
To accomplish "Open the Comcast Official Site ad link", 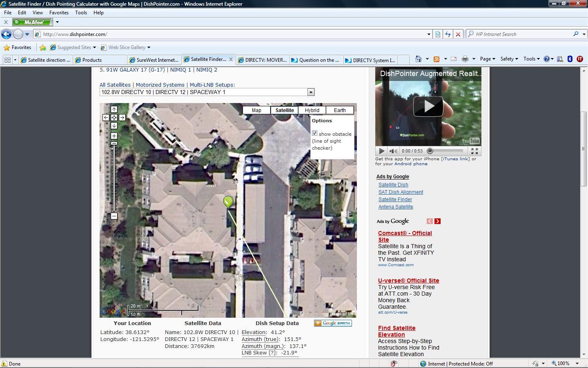I will pyautogui.click(x=405, y=236).
